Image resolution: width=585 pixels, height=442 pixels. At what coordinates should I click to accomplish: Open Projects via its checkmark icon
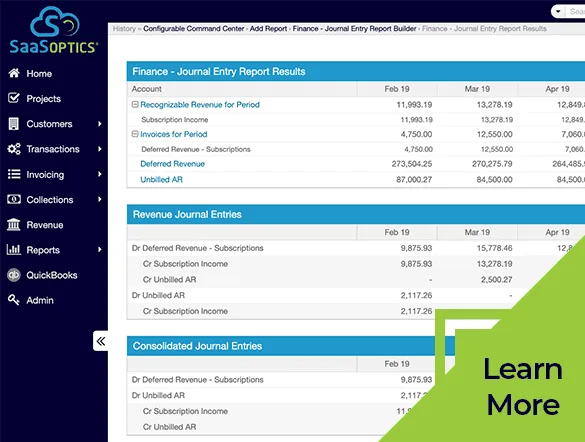pos(14,98)
